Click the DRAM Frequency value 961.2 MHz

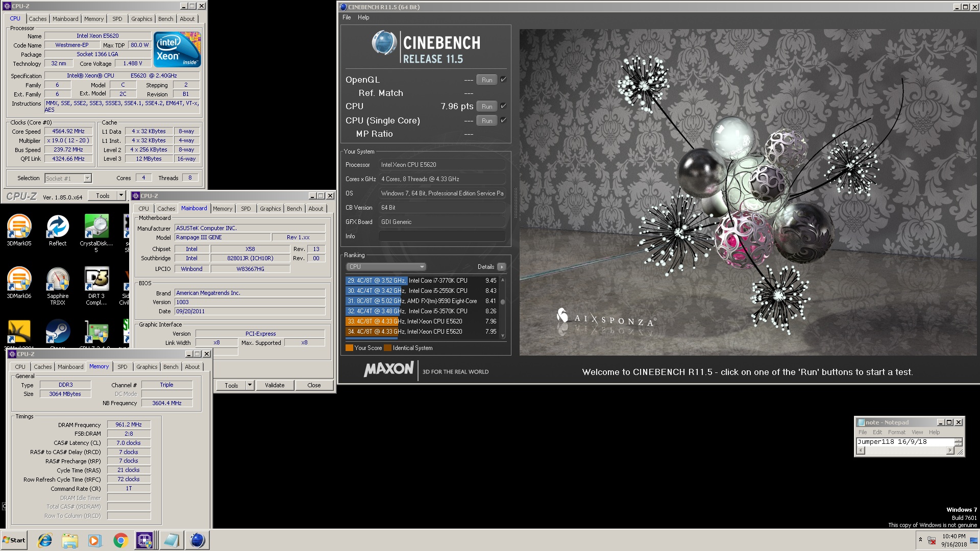[129, 424]
